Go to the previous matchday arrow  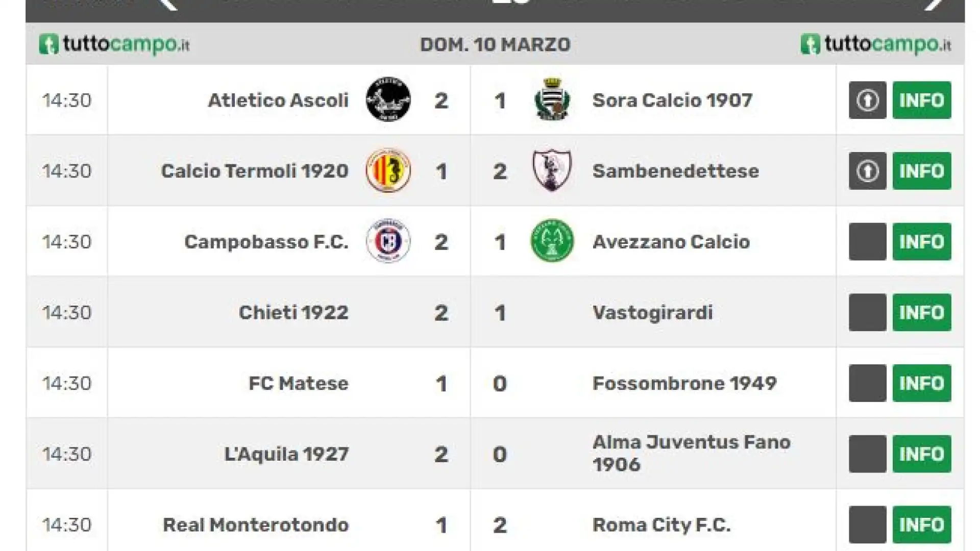click(x=168, y=4)
